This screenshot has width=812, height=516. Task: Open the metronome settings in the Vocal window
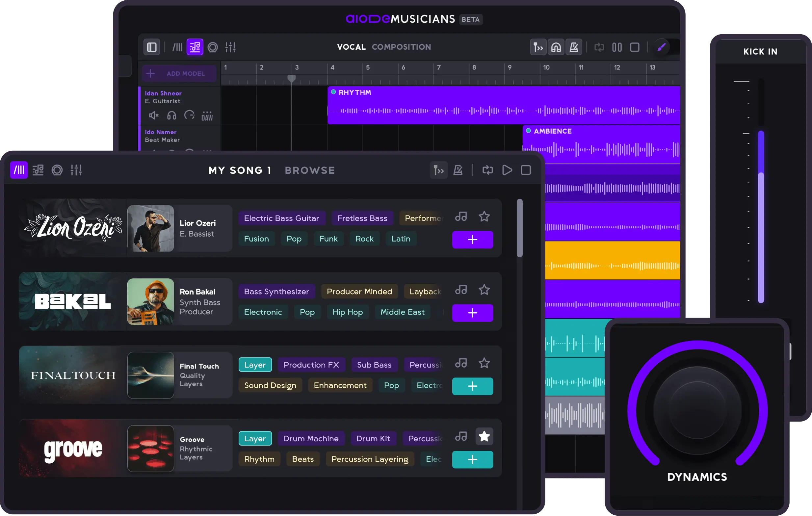[x=574, y=47]
